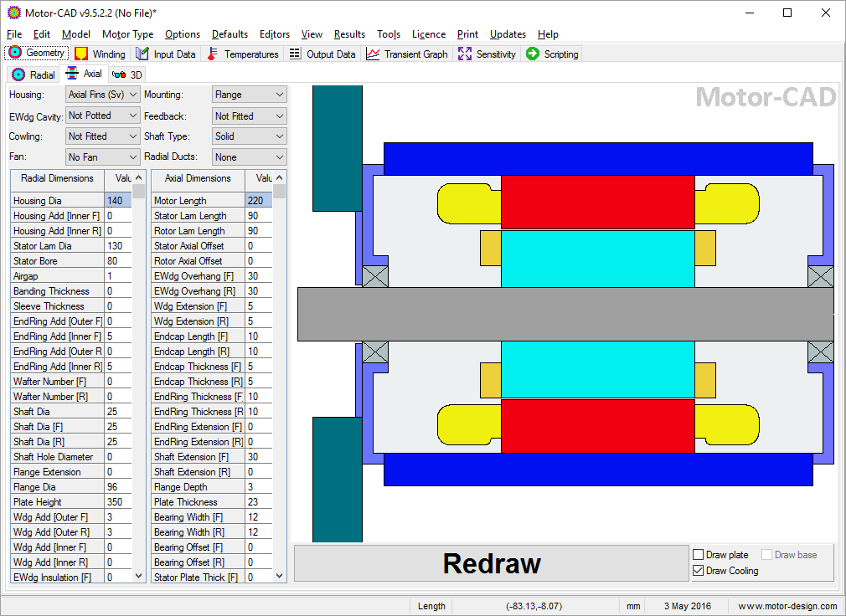Open the Fan dropdown
846x616 pixels.
pyautogui.click(x=102, y=157)
